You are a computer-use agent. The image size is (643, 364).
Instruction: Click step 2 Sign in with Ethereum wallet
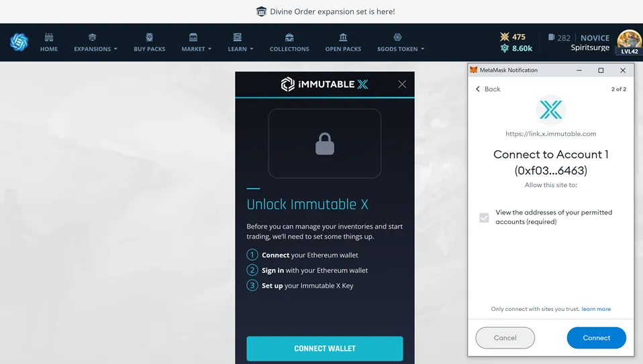pyautogui.click(x=307, y=270)
